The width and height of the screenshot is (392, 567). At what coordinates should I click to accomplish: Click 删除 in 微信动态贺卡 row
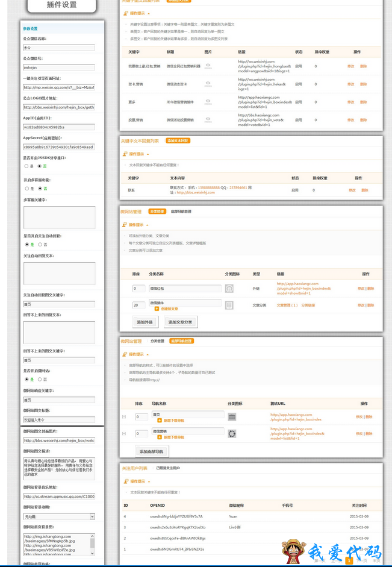coord(363,84)
